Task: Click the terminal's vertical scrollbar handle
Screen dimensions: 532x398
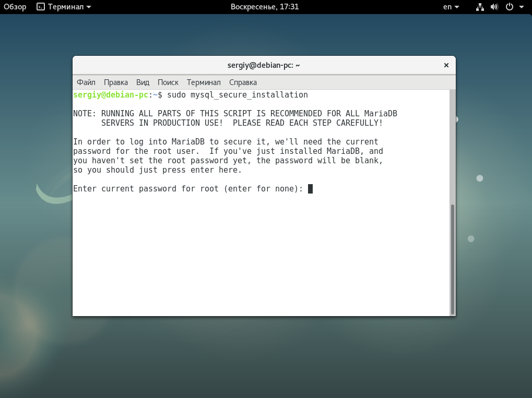Action: pos(453,258)
